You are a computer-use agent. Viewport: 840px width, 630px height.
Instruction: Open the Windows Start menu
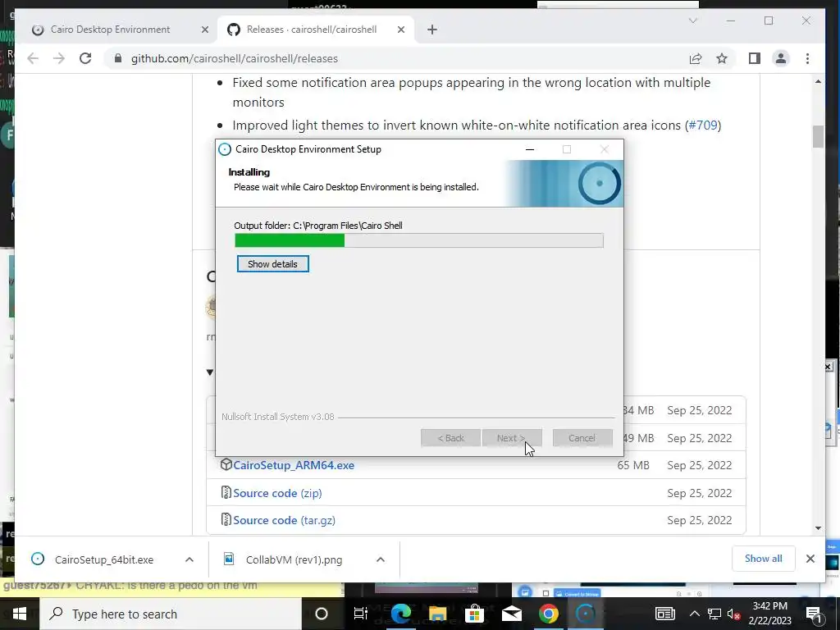20,614
